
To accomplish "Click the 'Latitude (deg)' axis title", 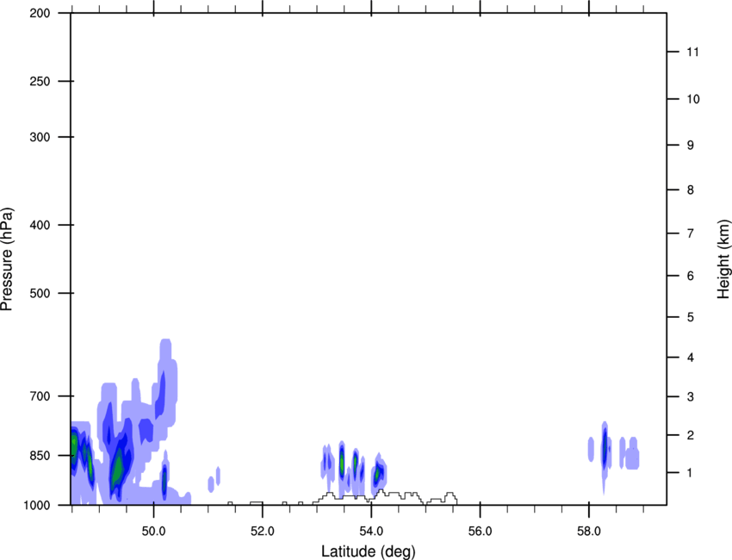I will 368,551.
